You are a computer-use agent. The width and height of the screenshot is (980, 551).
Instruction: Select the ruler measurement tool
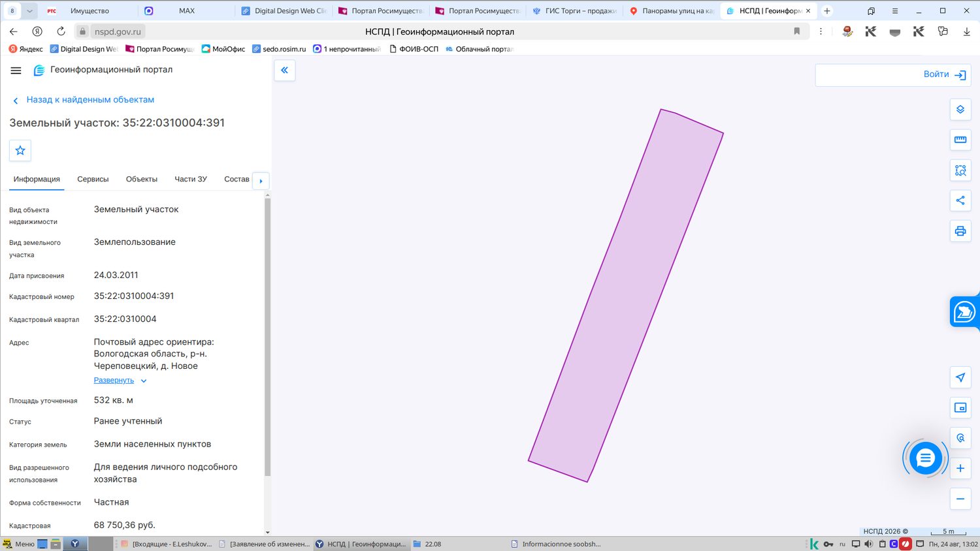tap(960, 140)
